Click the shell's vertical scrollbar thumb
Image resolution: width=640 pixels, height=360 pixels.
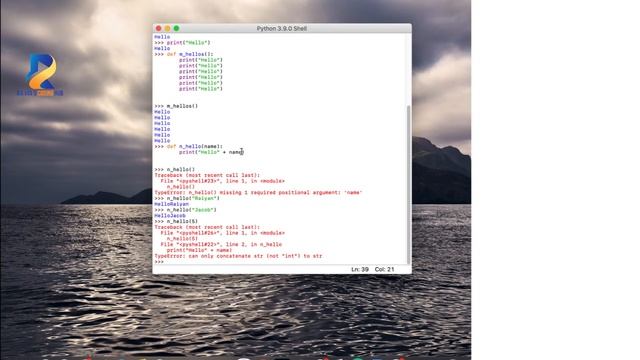coord(409,184)
